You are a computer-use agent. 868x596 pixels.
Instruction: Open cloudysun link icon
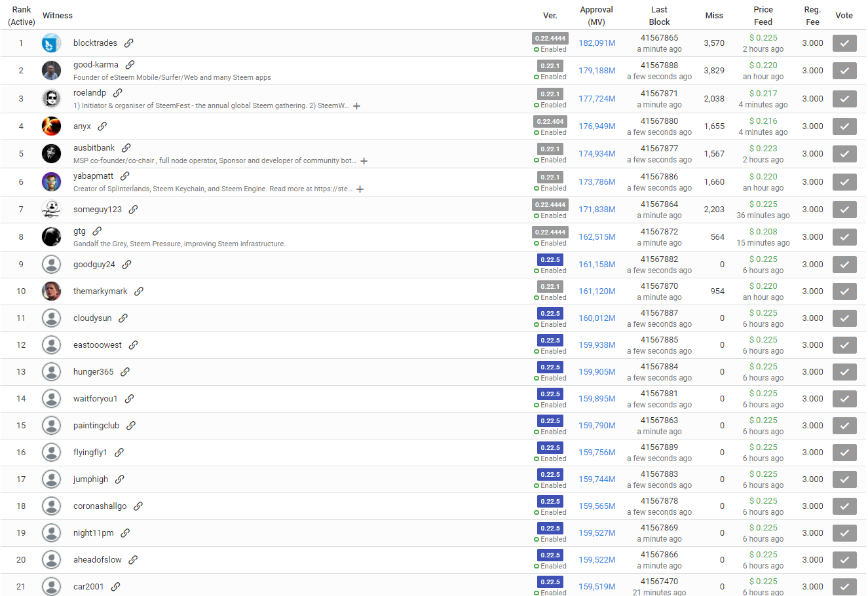(x=123, y=318)
